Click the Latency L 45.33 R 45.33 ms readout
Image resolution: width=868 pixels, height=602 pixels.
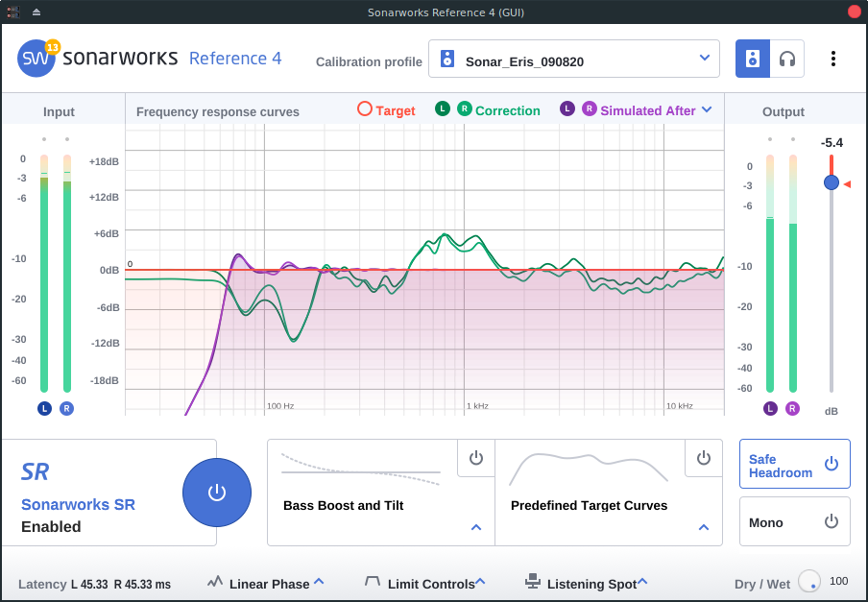point(95,585)
